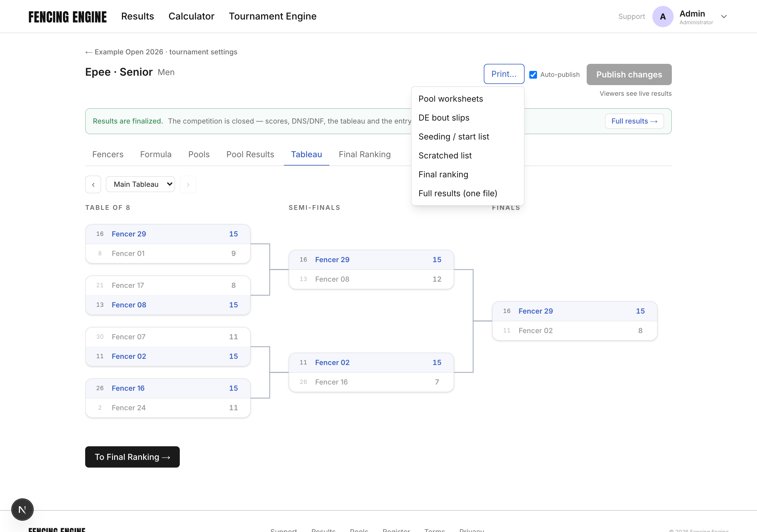Open Calculator in top navigation
This screenshot has width=757, height=532.
(191, 16)
